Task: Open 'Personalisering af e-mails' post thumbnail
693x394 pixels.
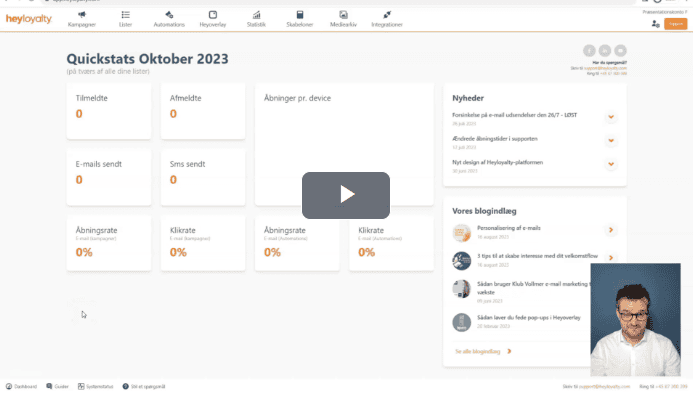Action: [461, 233]
